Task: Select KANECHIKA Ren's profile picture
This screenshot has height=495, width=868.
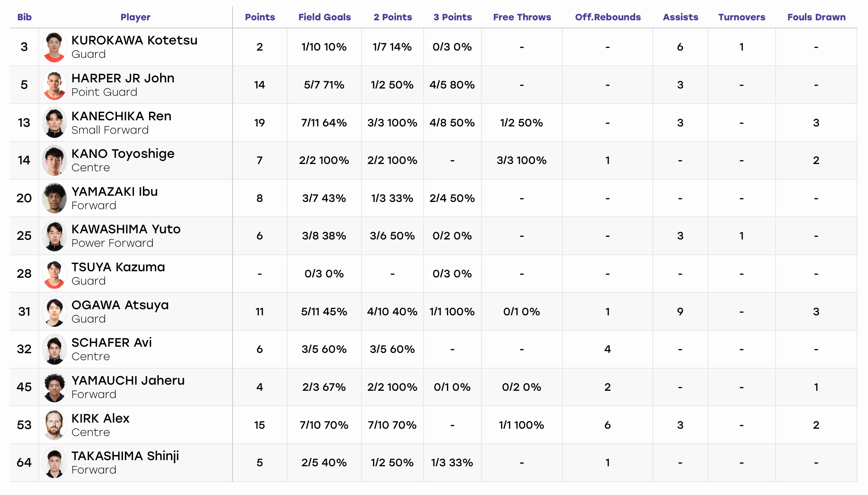Action: (x=54, y=123)
